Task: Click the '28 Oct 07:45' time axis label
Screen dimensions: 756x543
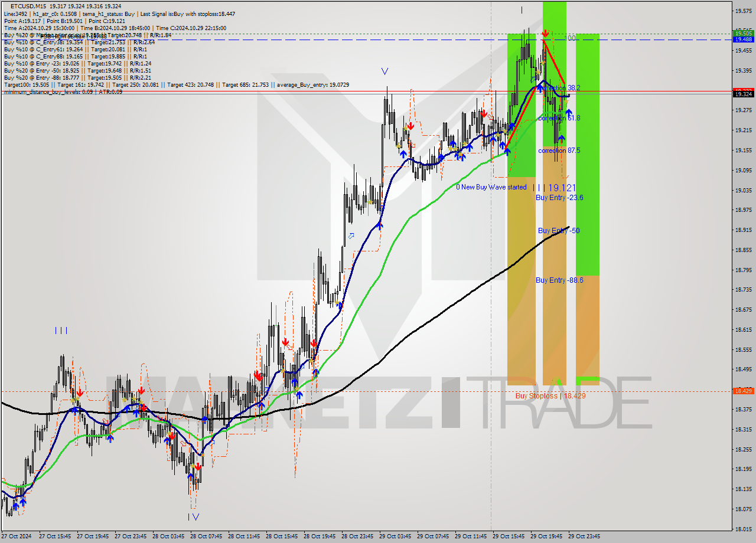Action: pyautogui.click(x=206, y=537)
